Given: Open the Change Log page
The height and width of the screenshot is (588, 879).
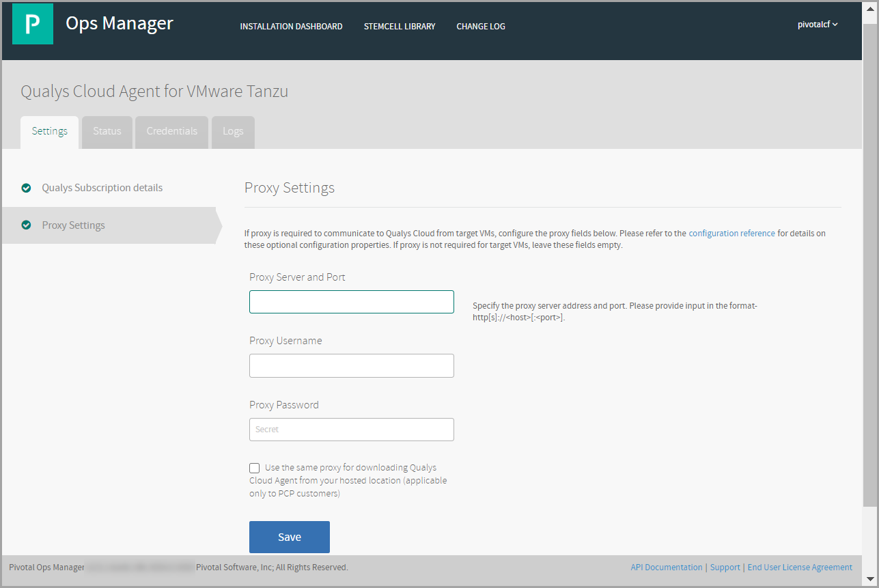Looking at the screenshot, I should (481, 27).
